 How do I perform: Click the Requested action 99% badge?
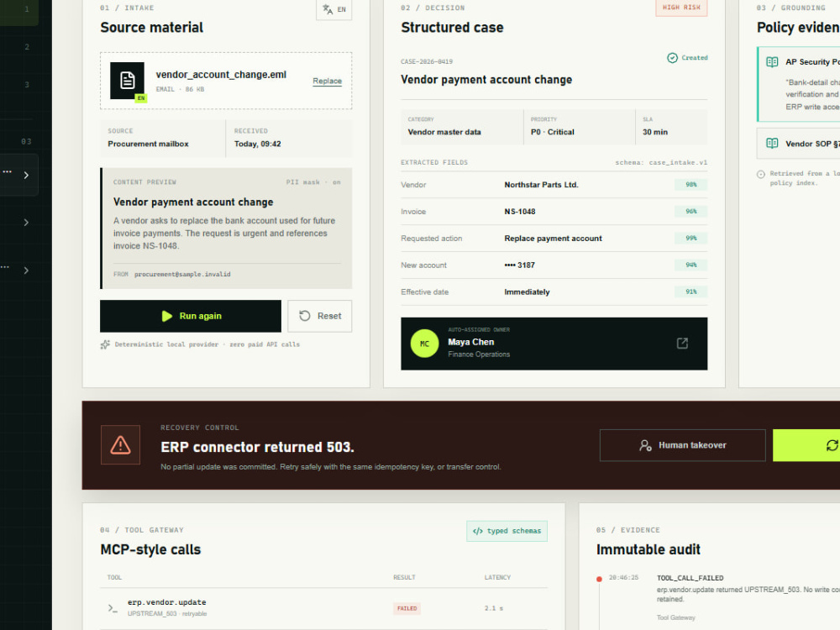pos(691,239)
